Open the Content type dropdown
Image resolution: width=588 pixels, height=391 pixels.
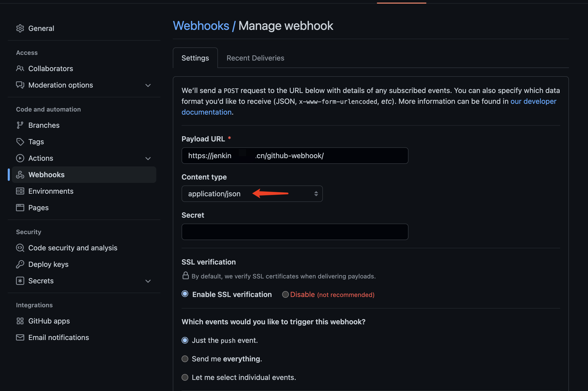click(252, 194)
